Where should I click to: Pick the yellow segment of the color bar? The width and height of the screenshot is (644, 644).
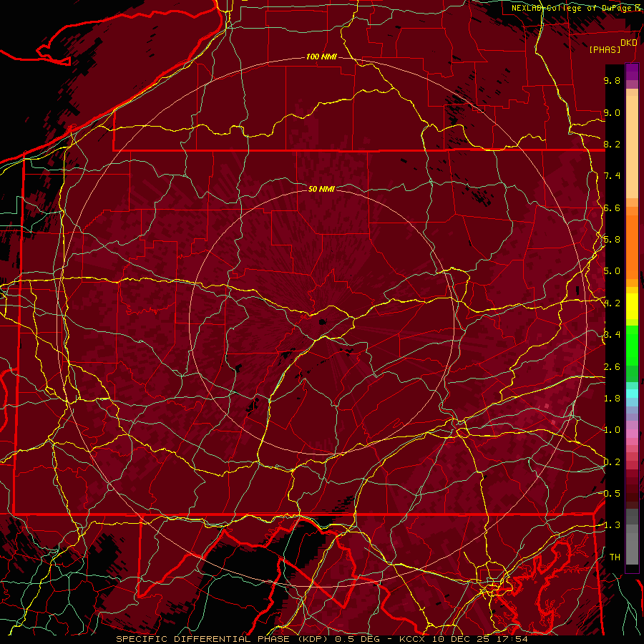[x=632, y=306]
